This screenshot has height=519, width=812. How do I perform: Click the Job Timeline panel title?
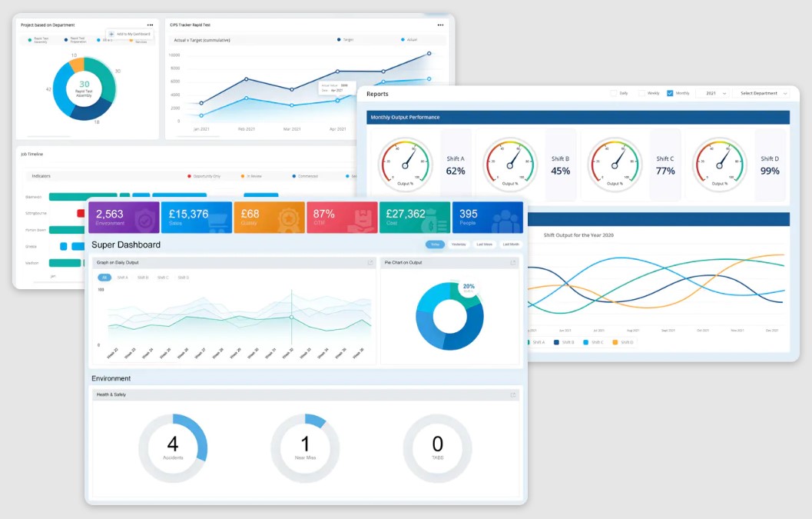tap(31, 154)
